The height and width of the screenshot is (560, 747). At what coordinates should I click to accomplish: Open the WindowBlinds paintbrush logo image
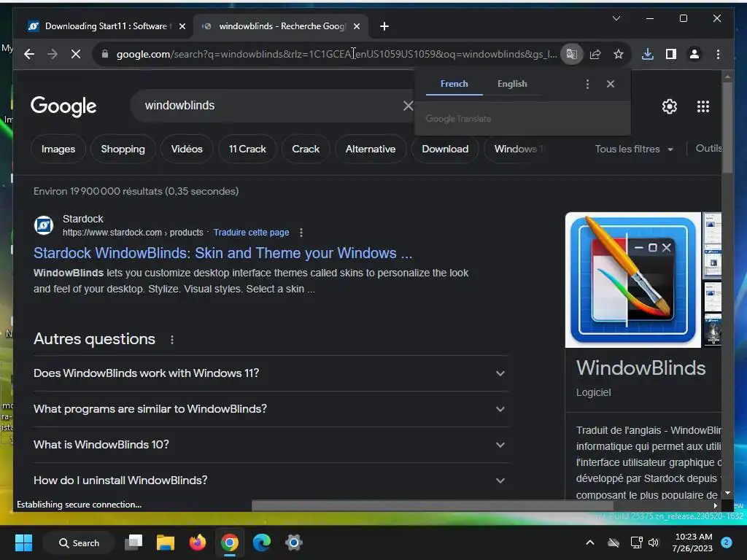click(x=632, y=280)
